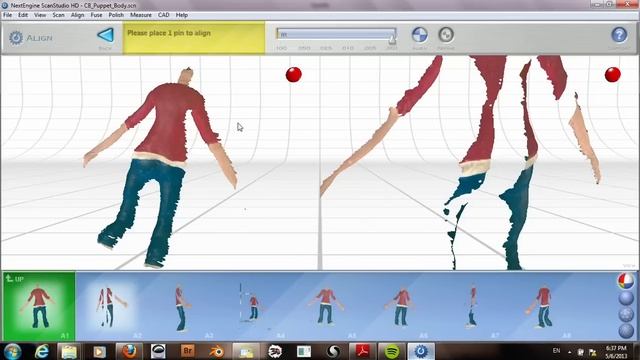Open the Scan menu
The width and height of the screenshot is (640, 360).
click(58, 15)
